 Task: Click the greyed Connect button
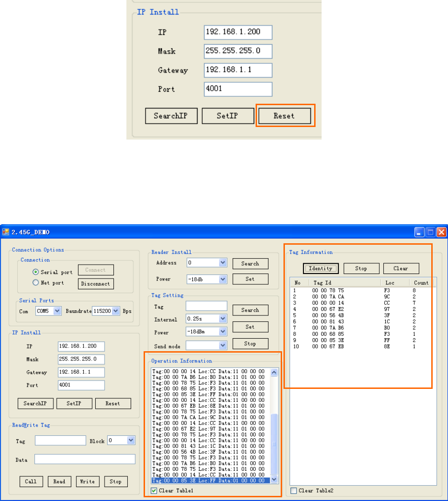point(96,270)
